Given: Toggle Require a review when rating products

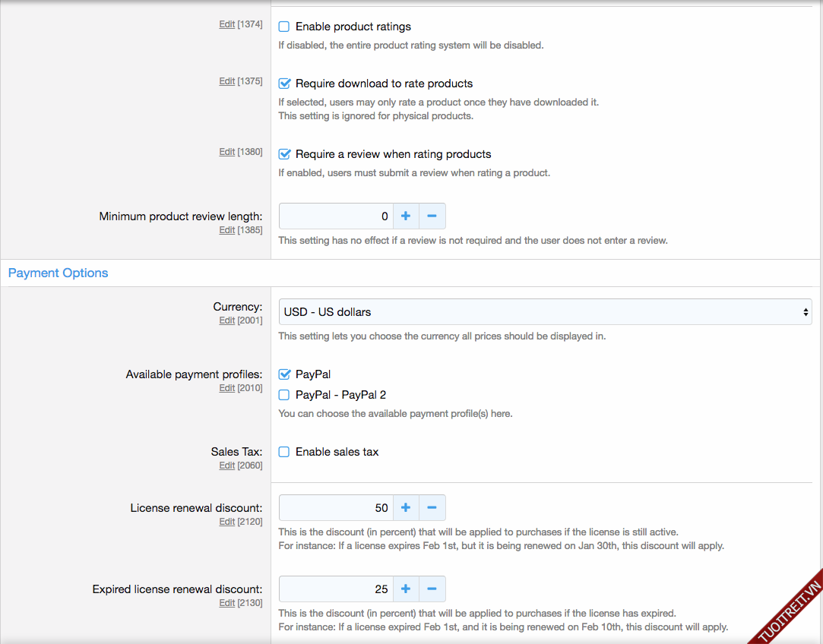Looking at the screenshot, I should (x=284, y=154).
